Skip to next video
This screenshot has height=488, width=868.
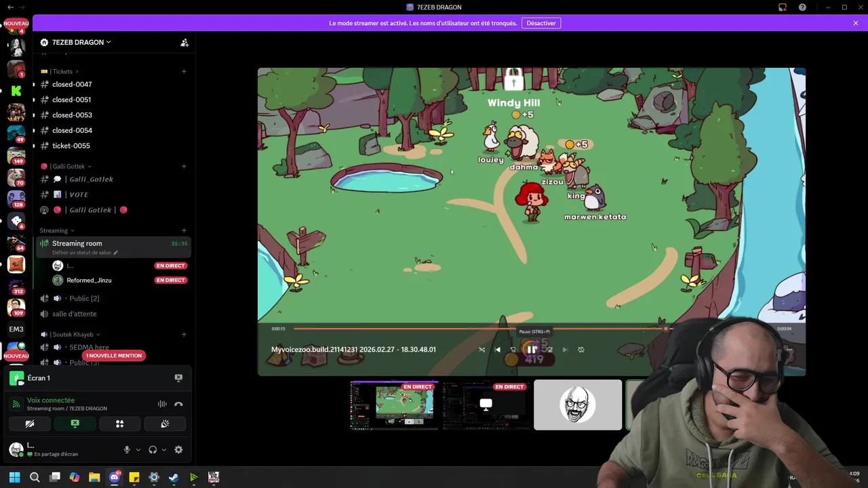click(x=565, y=350)
